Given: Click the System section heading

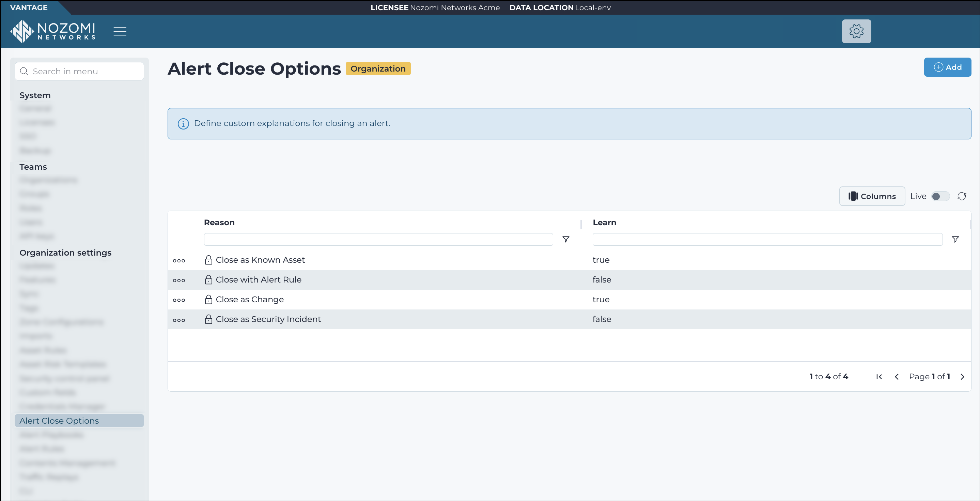Looking at the screenshot, I should [x=35, y=95].
